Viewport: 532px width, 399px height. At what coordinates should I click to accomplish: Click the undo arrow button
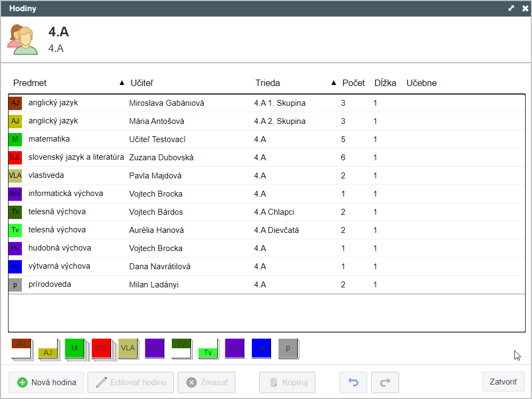click(x=353, y=382)
